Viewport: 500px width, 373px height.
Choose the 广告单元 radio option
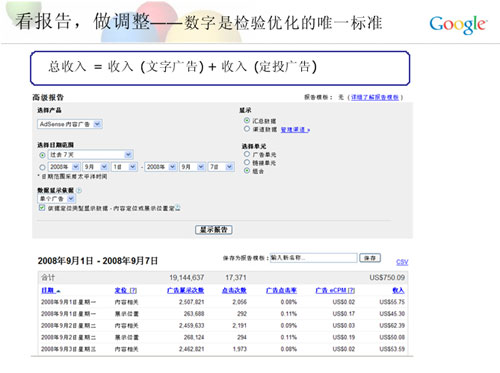pyautogui.click(x=247, y=154)
